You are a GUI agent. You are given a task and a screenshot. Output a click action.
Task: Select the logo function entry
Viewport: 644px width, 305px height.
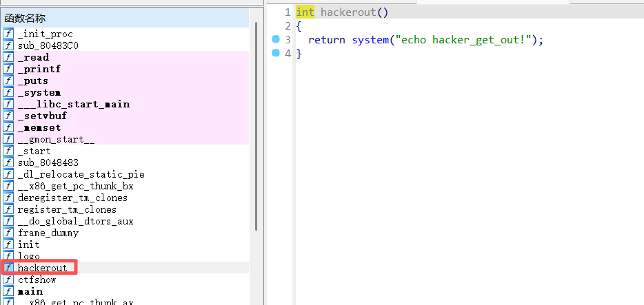[28, 256]
